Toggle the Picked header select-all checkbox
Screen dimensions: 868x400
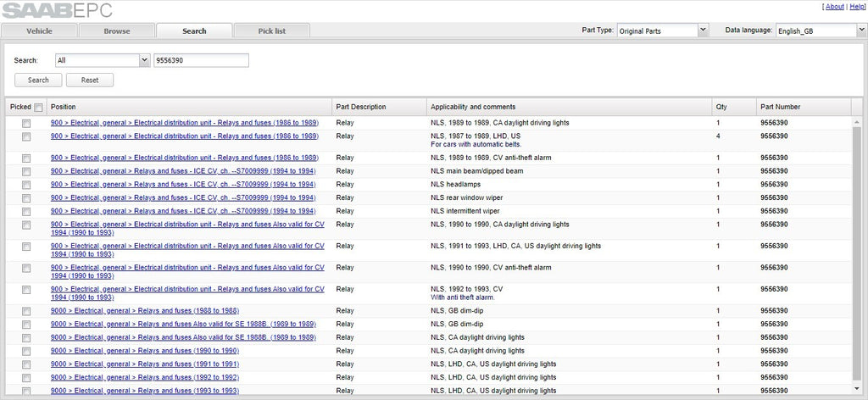(38, 108)
